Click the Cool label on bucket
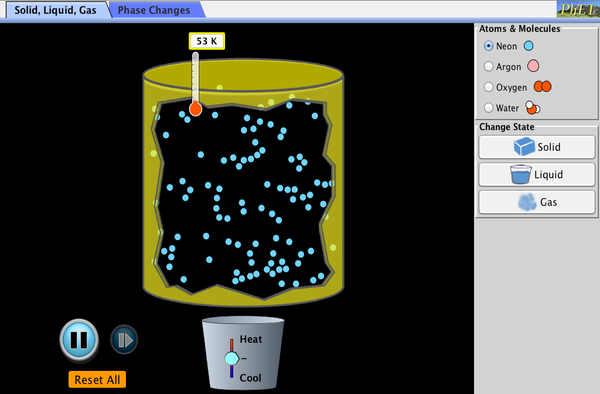The height and width of the screenshot is (394, 600). point(250,378)
